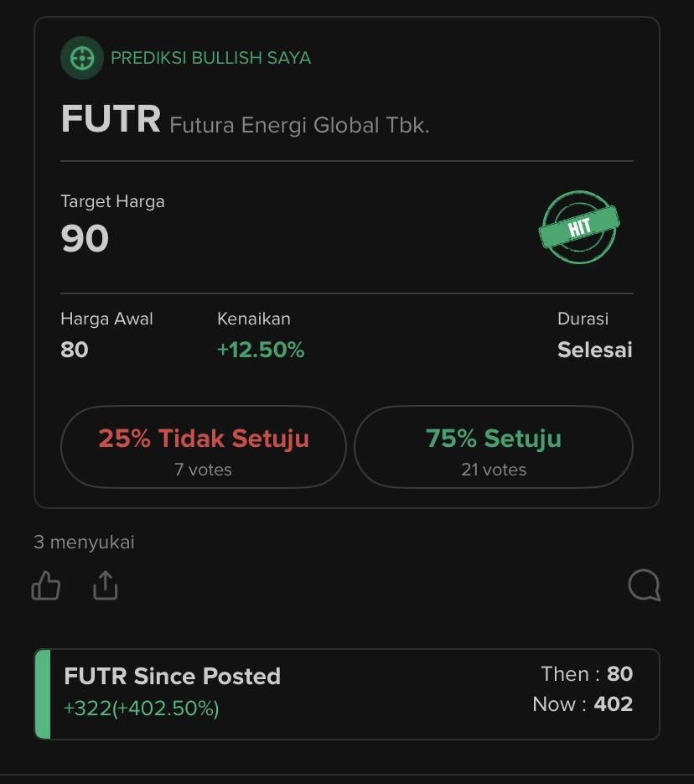Click the Target Harga value 90
This screenshot has width=694, height=784.
coord(85,238)
